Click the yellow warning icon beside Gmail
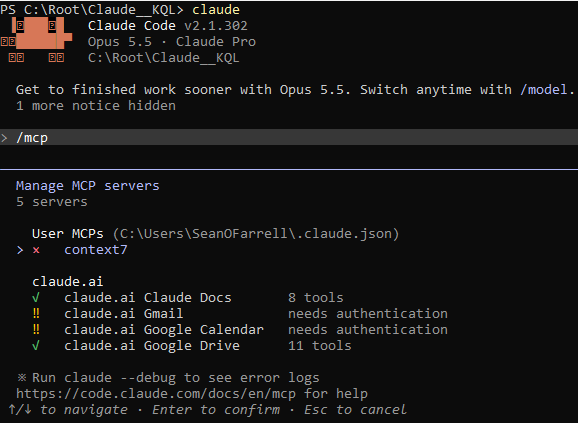The width and height of the screenshot is (578, 423). click(36, 313)
